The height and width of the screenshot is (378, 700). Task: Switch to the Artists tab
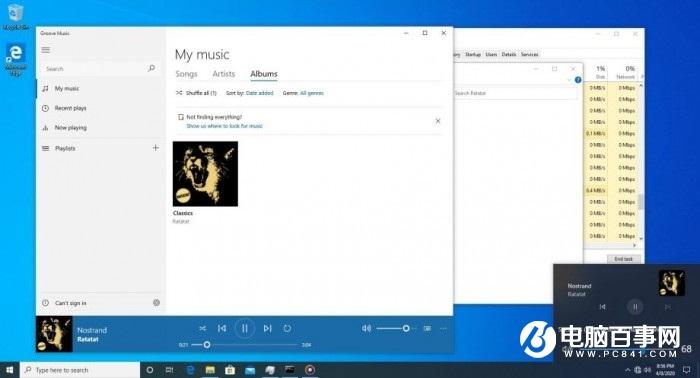click(x=223, y=74)
